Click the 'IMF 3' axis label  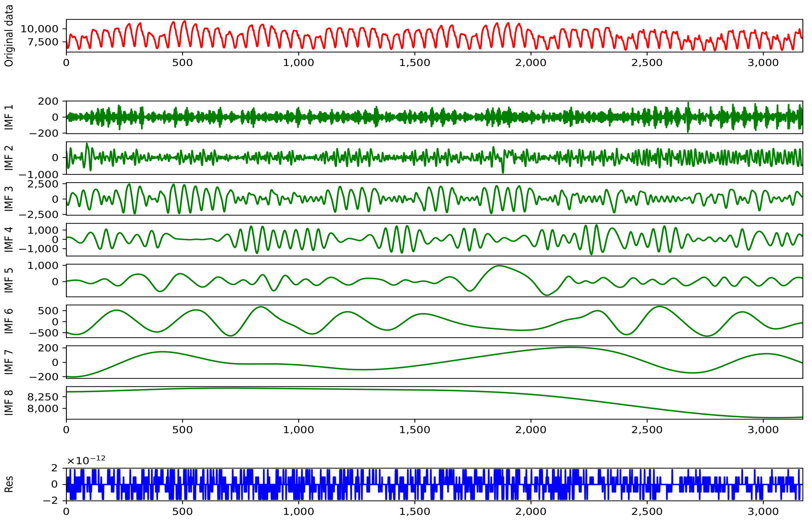[9, 199]
